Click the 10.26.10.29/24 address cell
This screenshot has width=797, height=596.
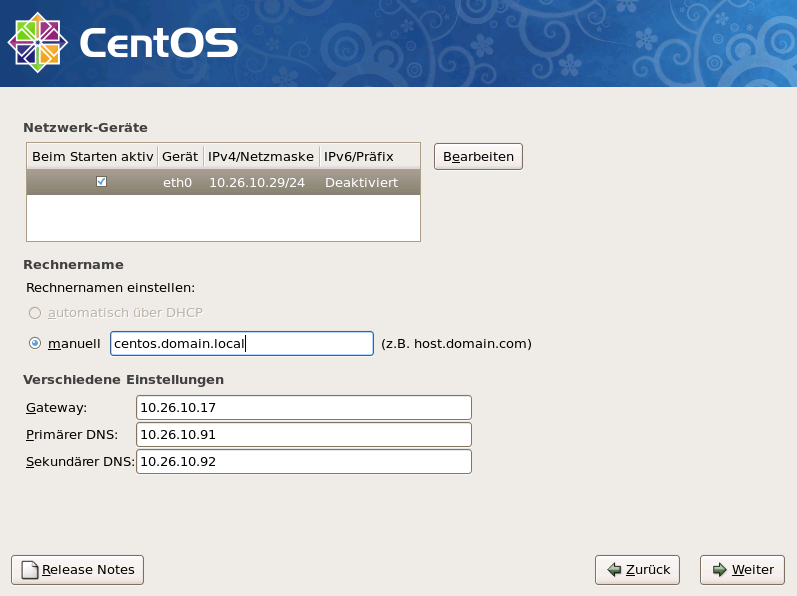257,182
